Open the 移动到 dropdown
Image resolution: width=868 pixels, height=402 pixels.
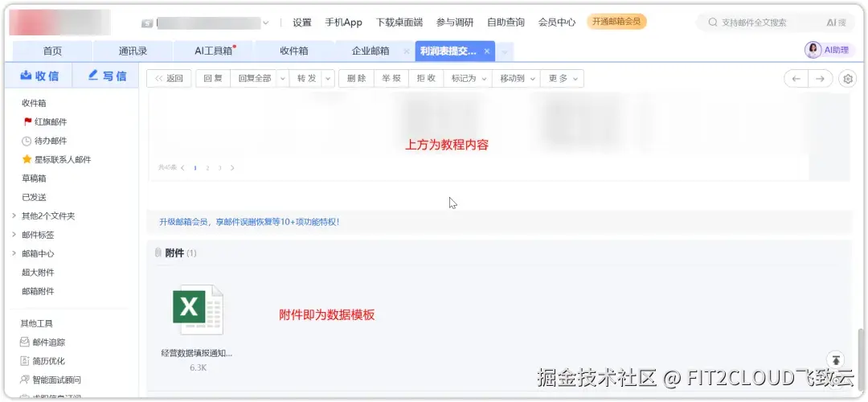(x=517, y=79)
